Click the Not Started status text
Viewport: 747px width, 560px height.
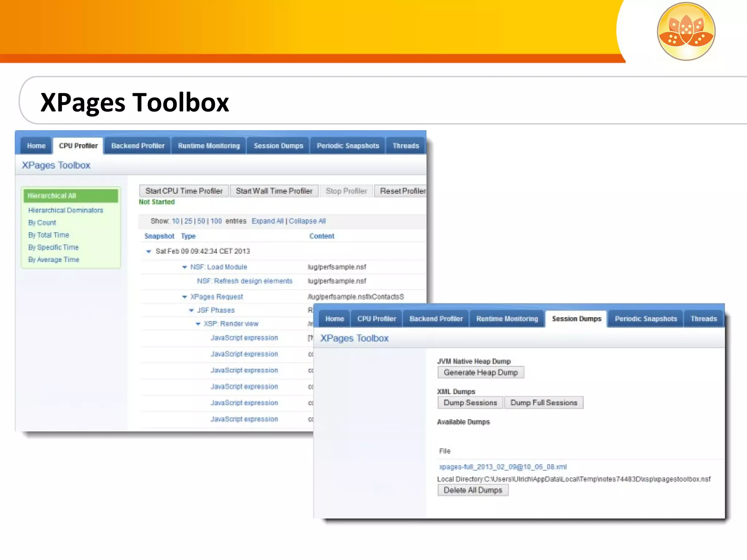(157, 202)
